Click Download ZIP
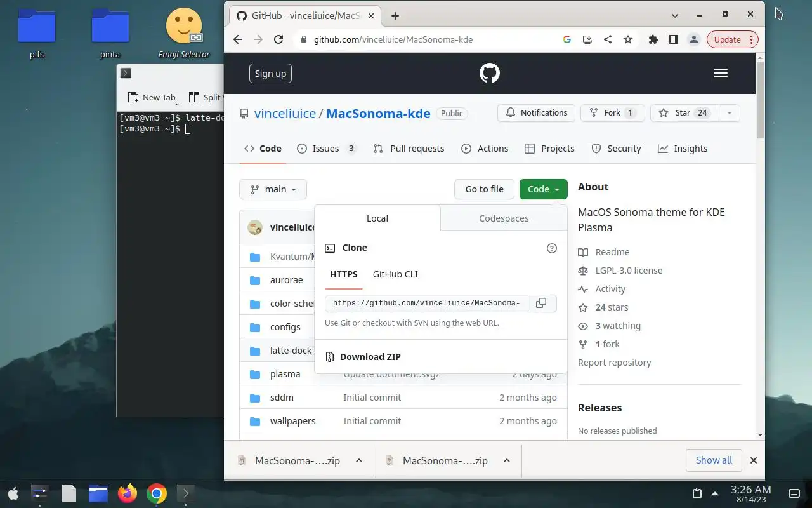812x508 pixels. pos(370,357)
